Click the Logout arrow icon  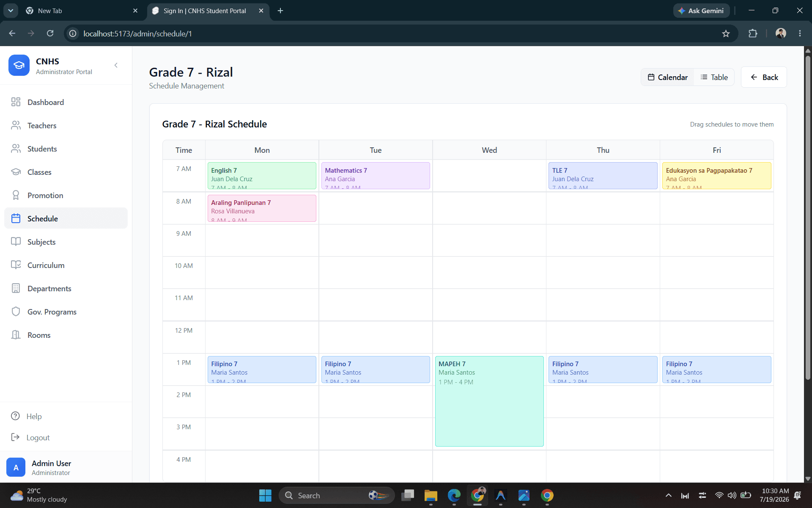click(x=15, y=437)
